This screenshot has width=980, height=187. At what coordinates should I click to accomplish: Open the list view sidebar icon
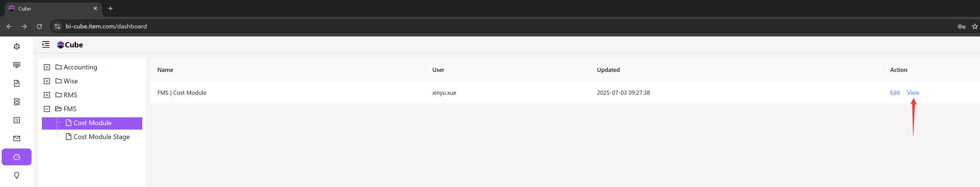click(x=17, y=120)
